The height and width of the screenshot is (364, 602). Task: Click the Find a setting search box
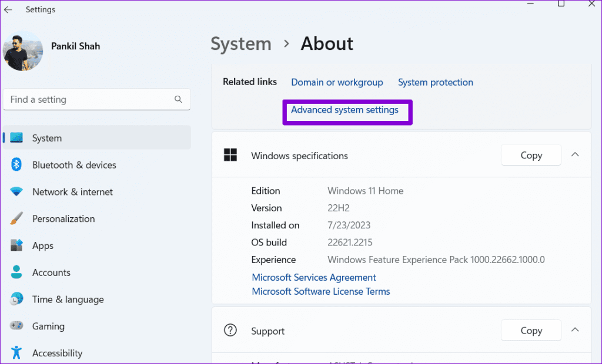click(88, 99)
